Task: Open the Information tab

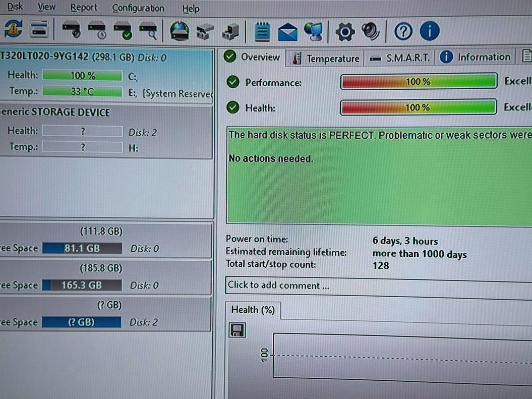Action: click(x=476, y=57)
